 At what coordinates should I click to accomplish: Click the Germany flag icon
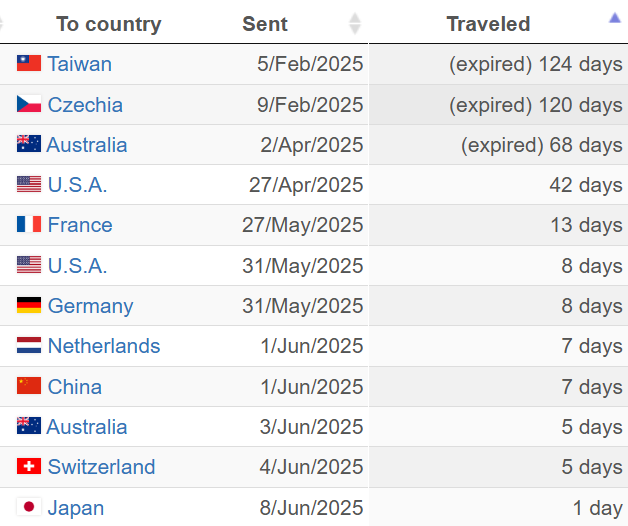coord(29,305)
